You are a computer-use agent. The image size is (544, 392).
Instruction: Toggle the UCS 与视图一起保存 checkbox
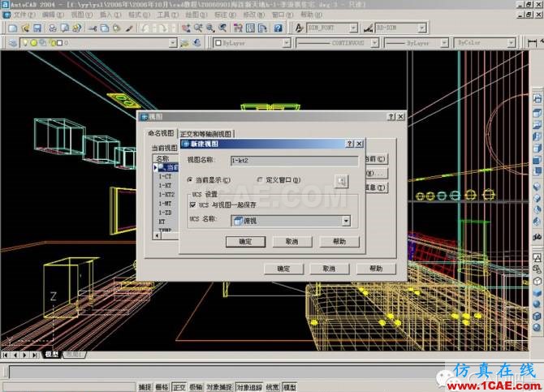pos(193,205)
